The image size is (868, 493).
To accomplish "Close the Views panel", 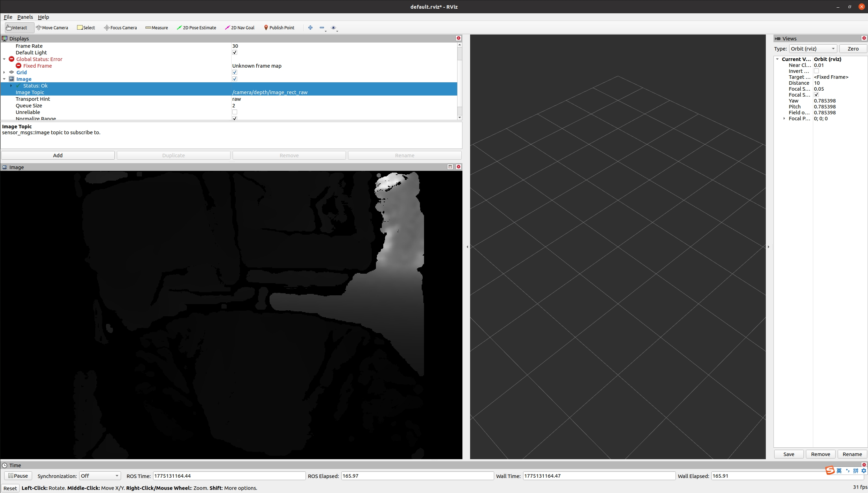I will click(864, 38).
